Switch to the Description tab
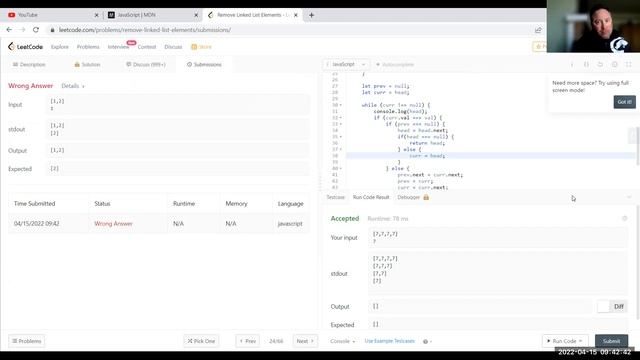 click(29, 64)
